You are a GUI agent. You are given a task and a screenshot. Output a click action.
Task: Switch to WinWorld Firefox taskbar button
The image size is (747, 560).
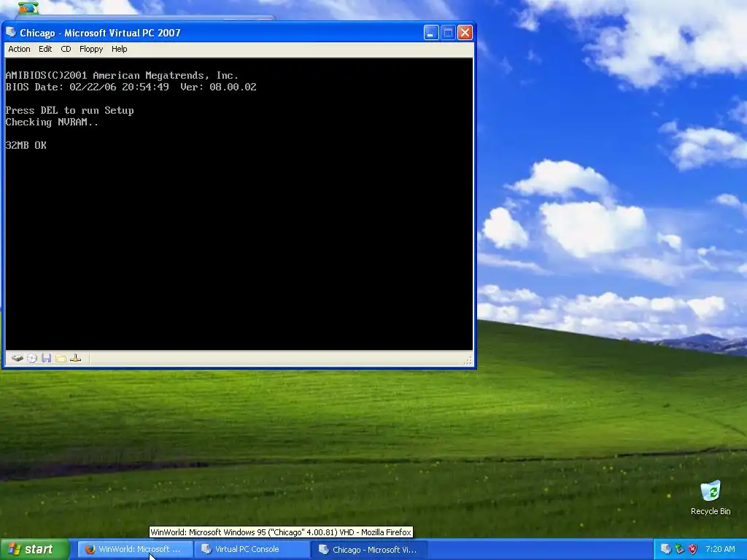(135, 550)
